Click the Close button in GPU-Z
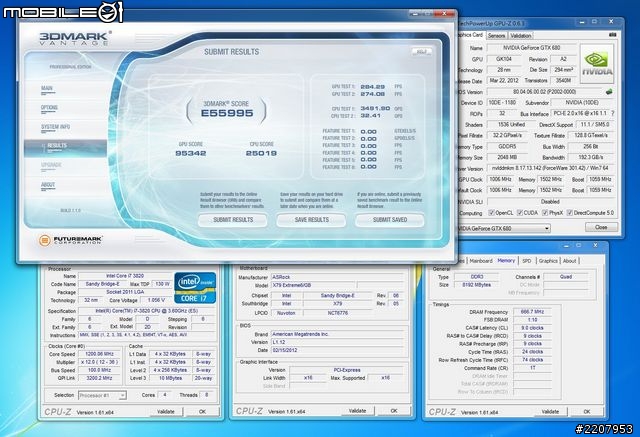640x437 pixels. (601, 227)
